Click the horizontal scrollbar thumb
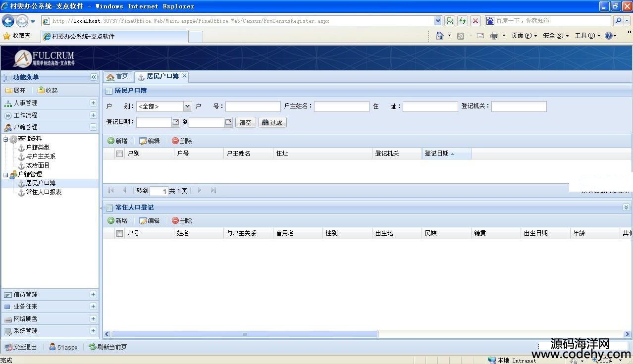The image size is (633, 364). 245,334
